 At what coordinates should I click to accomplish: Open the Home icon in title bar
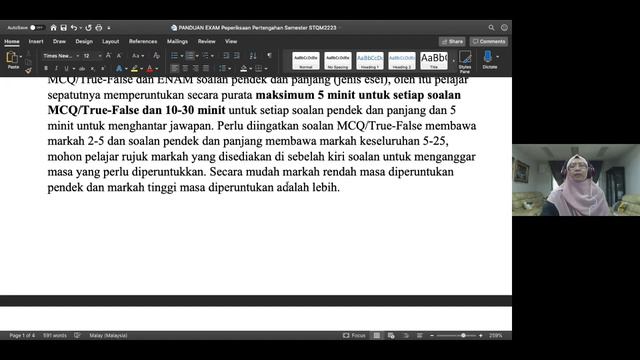(53, 28)
